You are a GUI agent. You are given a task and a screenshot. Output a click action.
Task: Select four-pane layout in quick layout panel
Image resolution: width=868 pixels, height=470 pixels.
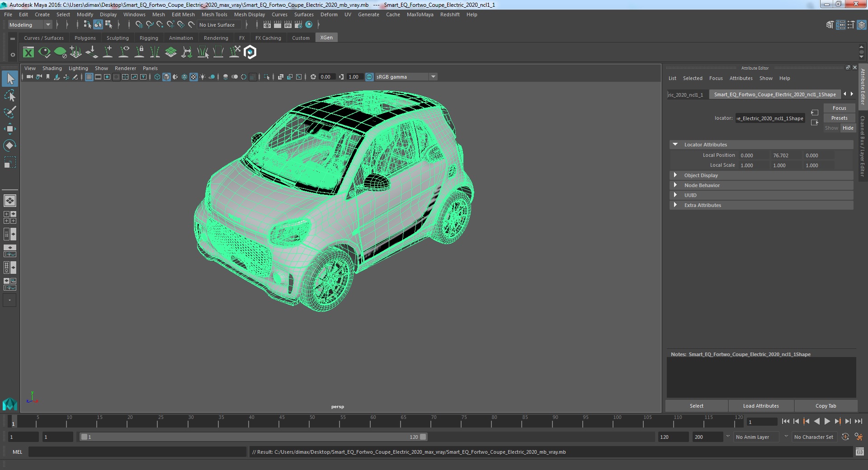coord(10,217)
